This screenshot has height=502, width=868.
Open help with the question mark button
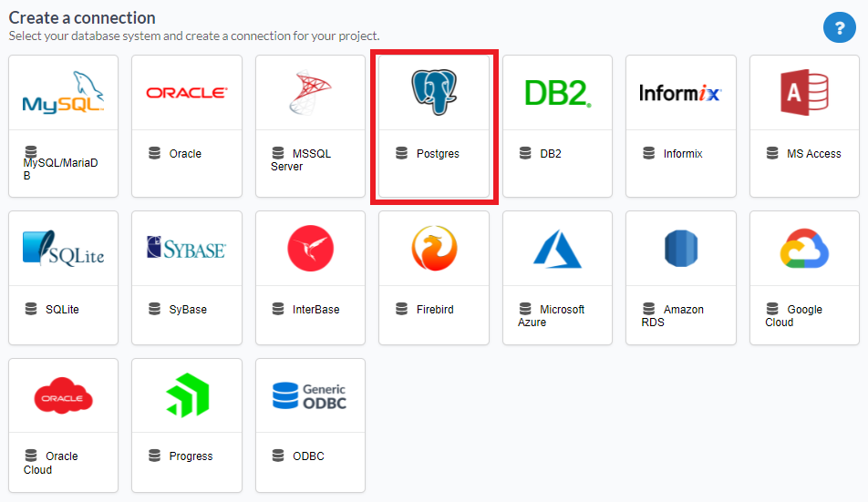click(839, 27)
